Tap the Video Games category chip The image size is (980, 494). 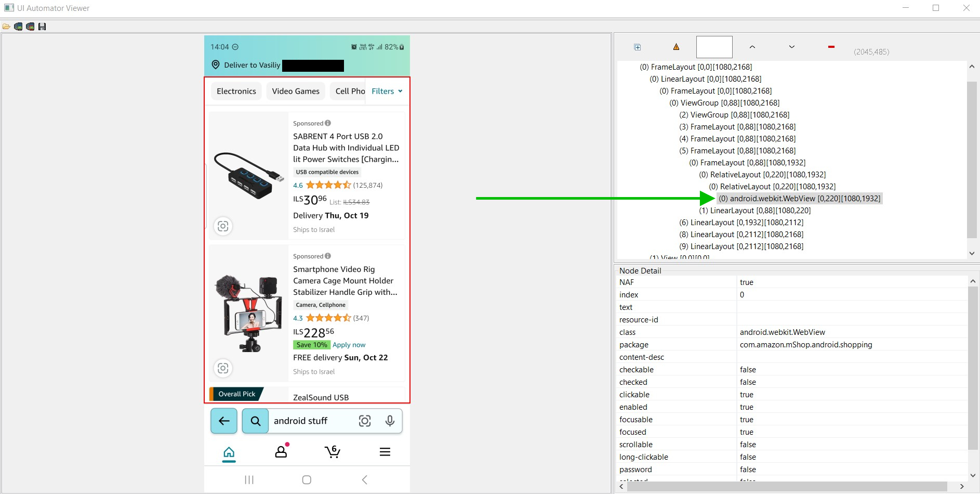coord(296,91)
